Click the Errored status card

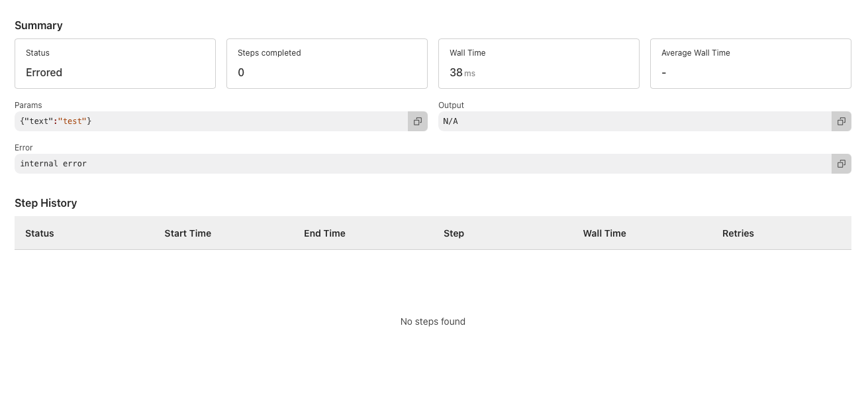[x=115, y=64]
